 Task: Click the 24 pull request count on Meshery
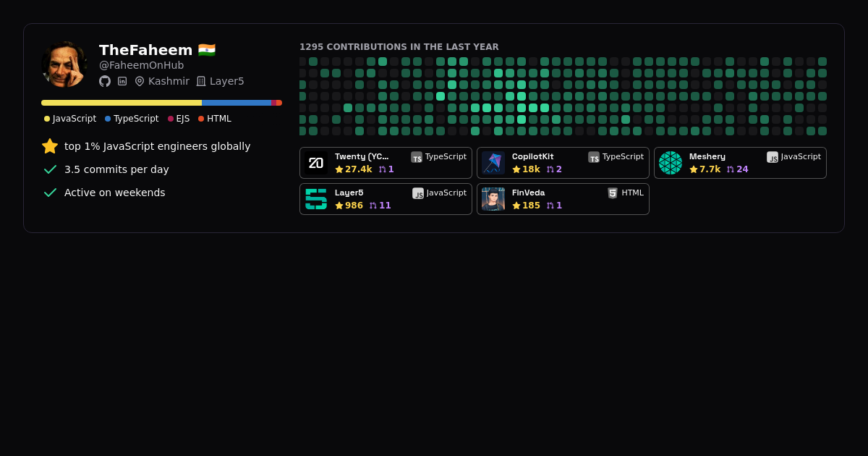pyautogui.click(x=742, y=169)
